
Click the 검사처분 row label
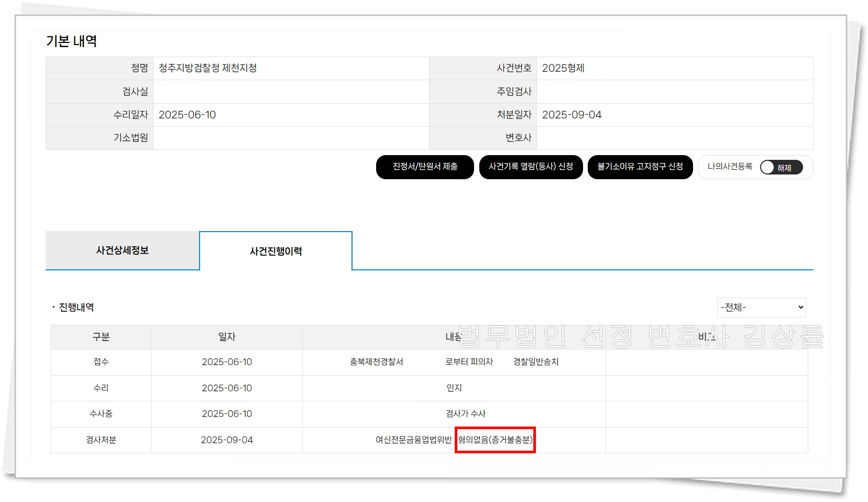[x=101, y=440]
